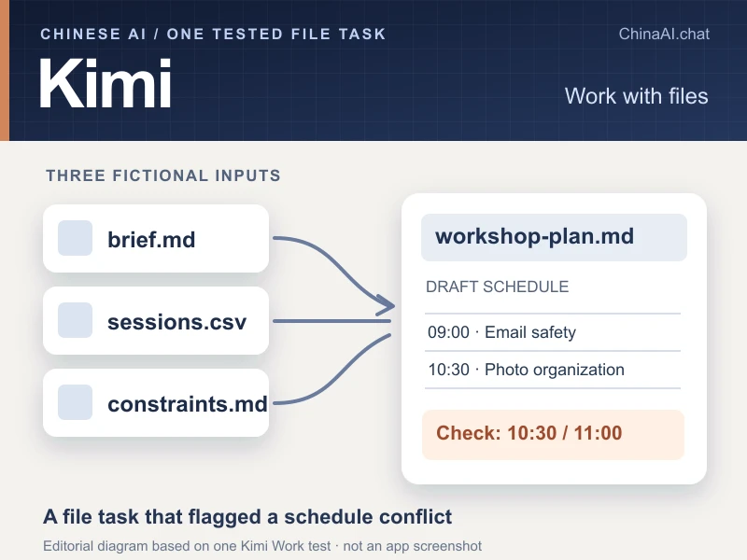
Task: Select the sessions.csv file name
Action: (x=176, y=322)
